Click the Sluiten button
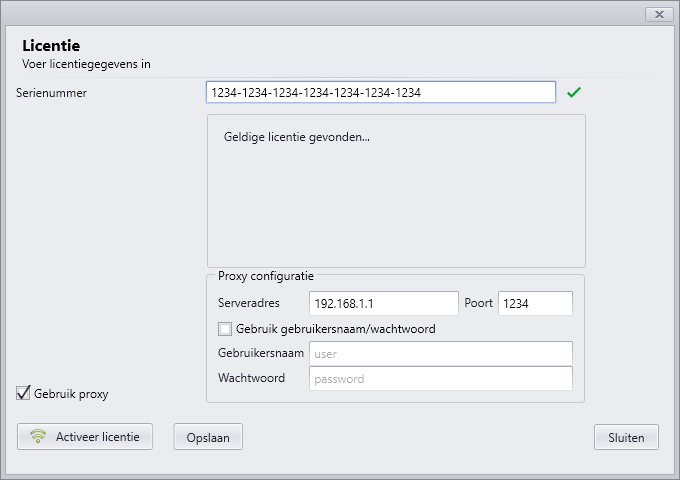The image size is (680, 480). click(x=626, y=437)
